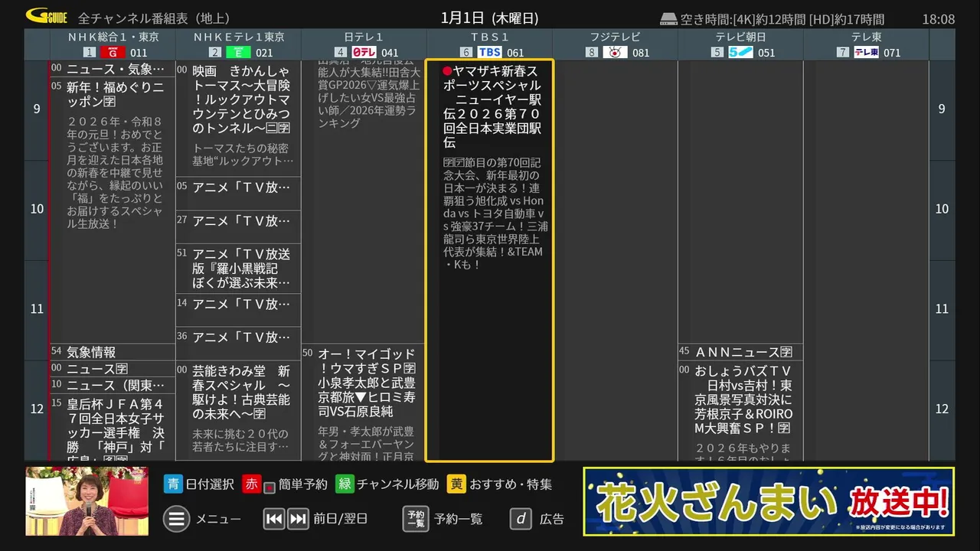The height and width of the screenshot is (551, 980).
Task: Select アニメ「TV放 at 10:05
Action: [x=239, y=194]
